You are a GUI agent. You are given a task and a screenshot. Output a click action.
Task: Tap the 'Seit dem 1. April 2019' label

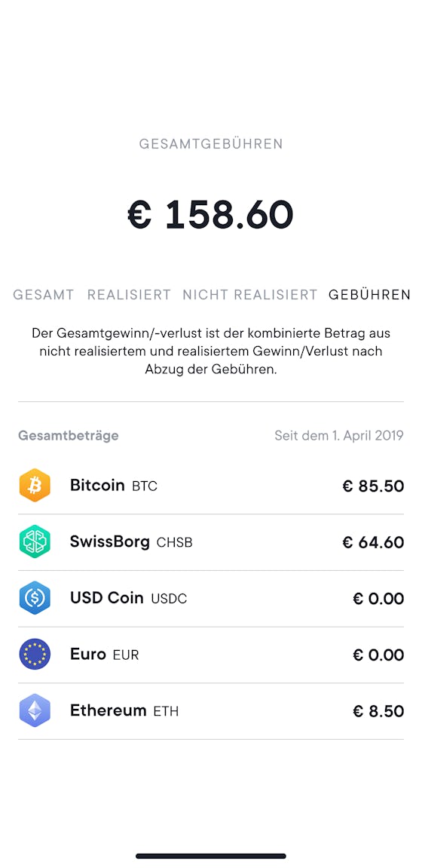(339, 436)
